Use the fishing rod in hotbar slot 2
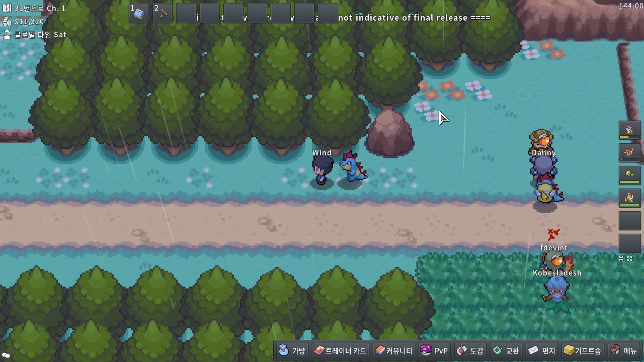The width and height of the screenshot is (644, 362). tap(163, 13)
